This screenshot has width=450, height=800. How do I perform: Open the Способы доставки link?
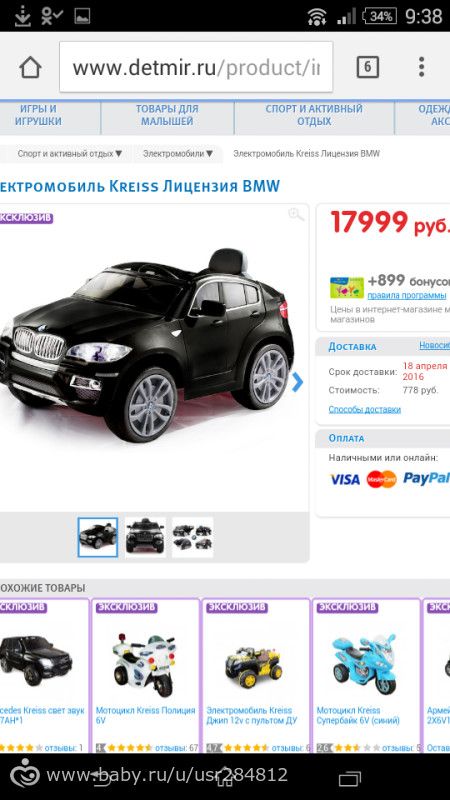364,409
